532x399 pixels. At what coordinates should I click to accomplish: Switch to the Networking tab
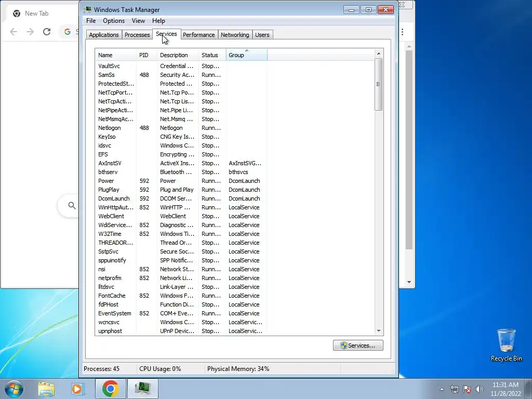(235, 35)
